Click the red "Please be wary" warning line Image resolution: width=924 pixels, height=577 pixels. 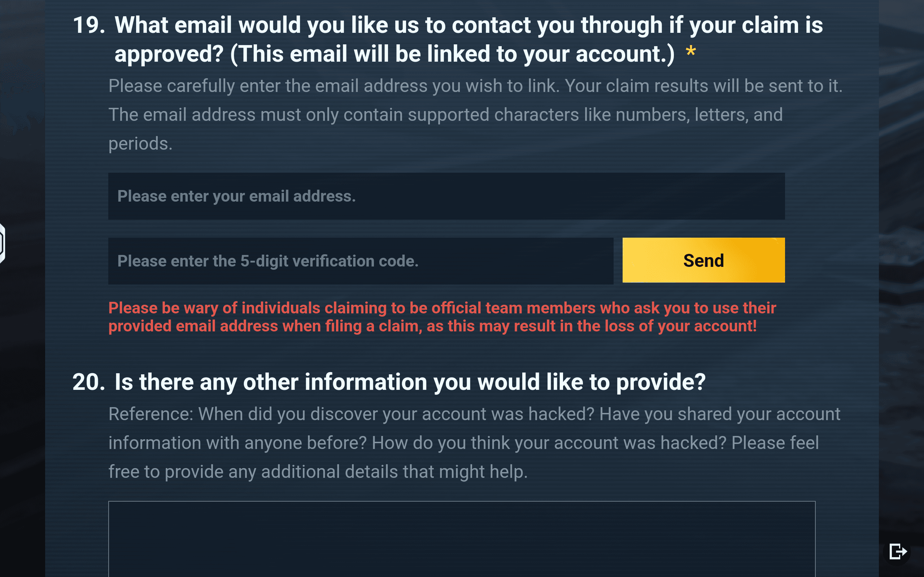(x=442, y=308)
